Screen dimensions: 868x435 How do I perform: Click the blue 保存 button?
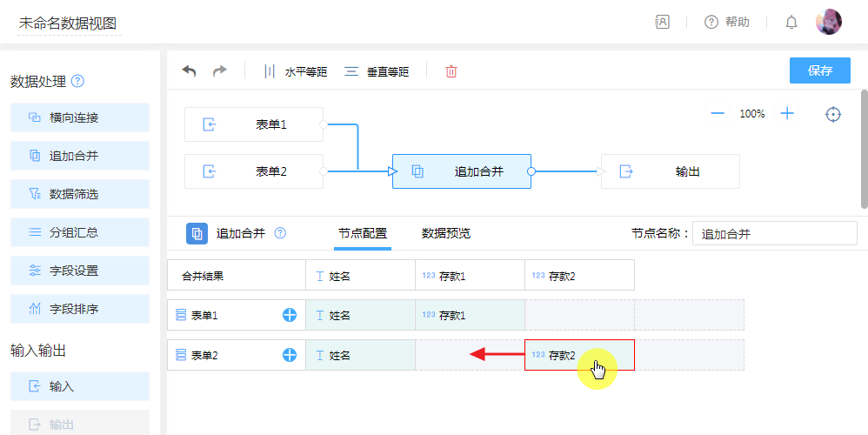pos(819,70)
